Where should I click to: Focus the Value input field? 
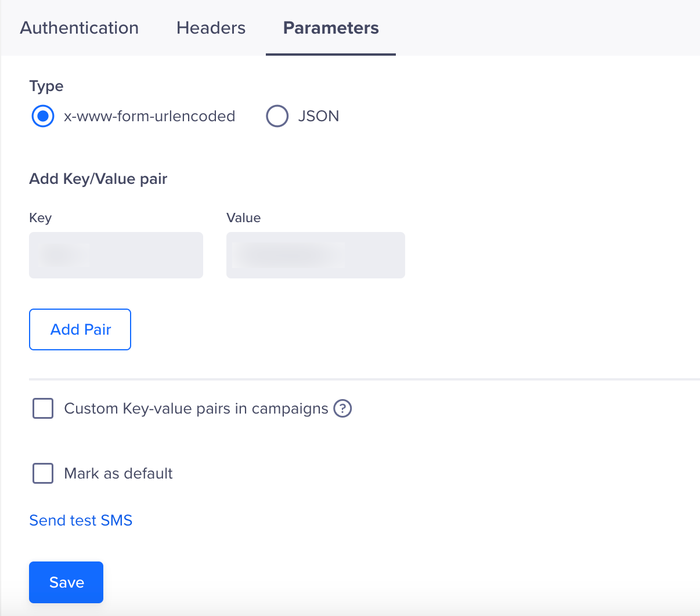[316, 255]
